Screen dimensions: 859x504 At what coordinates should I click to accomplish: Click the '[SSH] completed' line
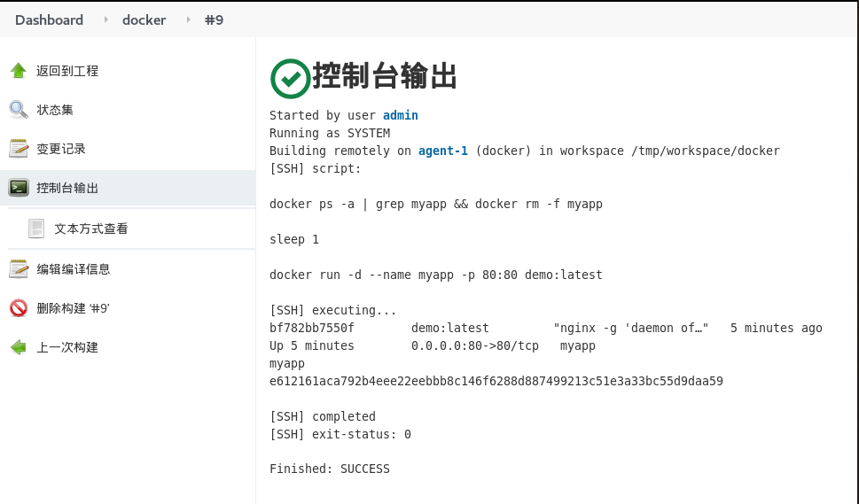pyautogui.click(x=323, y=416)
